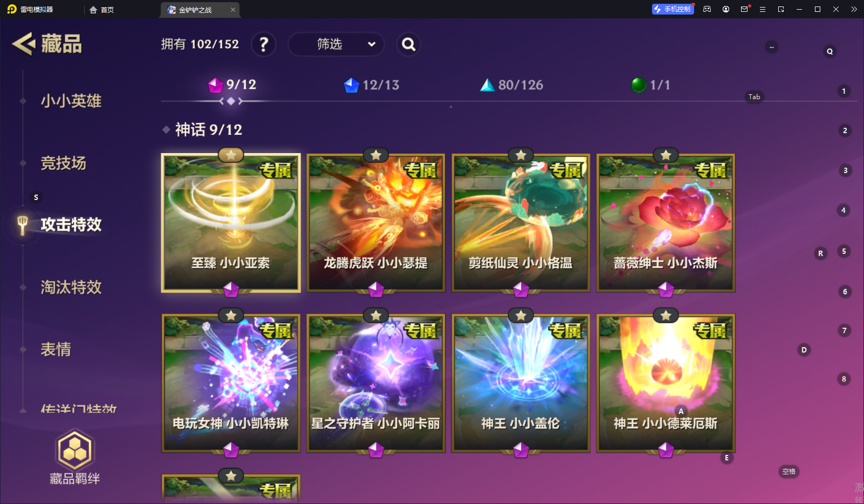Switch to triangle 80/126 rarity tab
Viewport: 864px width, 504px height.
click(511, 85)
